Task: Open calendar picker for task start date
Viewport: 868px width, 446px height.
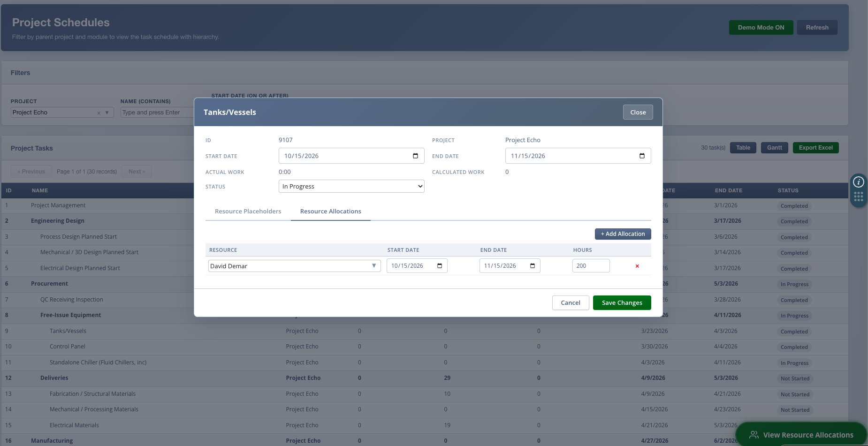Action: coord(415,156)
